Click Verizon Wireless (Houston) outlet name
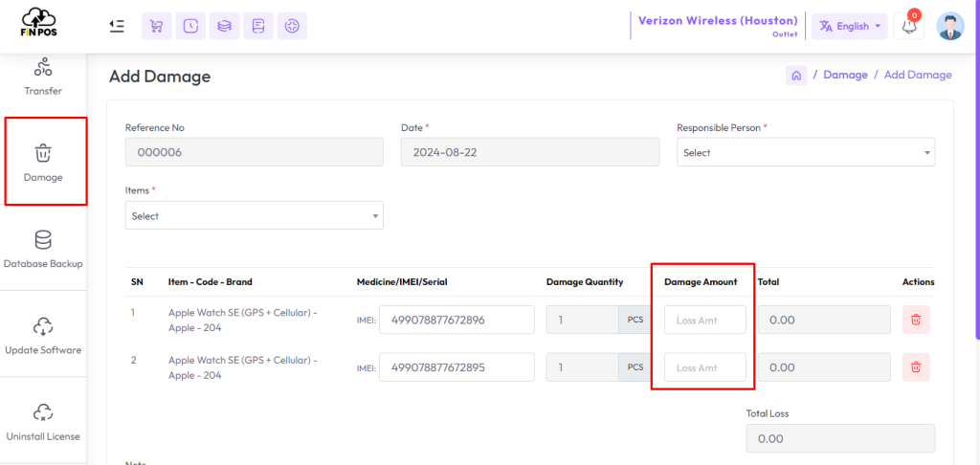Image resolution: width=980 pixels, height=465 pixels. click(x=718, y=21)
